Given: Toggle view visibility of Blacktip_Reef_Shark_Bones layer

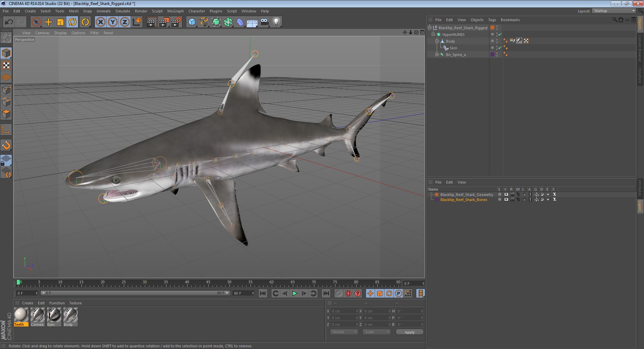Looking at the screenshot, I should click(506, 199).
